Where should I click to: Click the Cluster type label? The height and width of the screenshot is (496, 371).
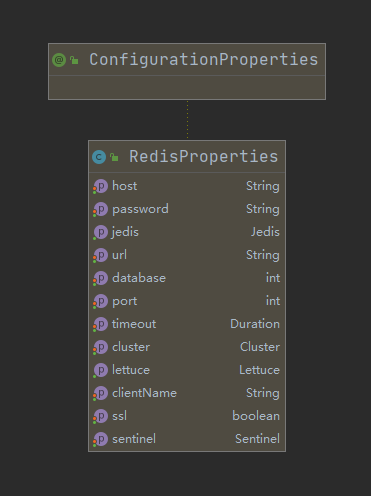[x=260, y=347]
